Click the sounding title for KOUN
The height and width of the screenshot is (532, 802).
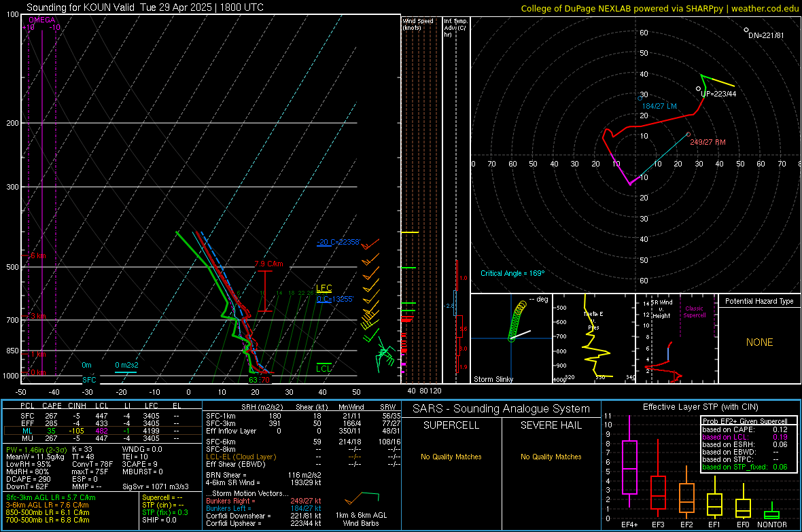coord(145,7)
